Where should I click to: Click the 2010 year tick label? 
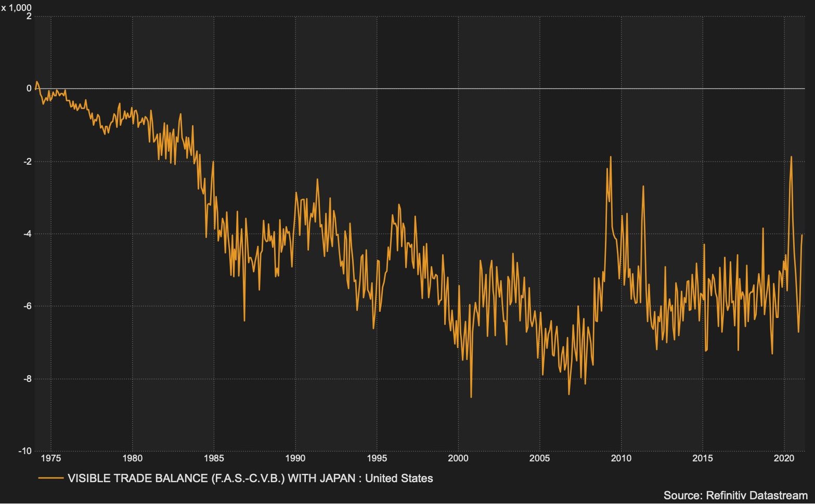click(x=621, y=458)
